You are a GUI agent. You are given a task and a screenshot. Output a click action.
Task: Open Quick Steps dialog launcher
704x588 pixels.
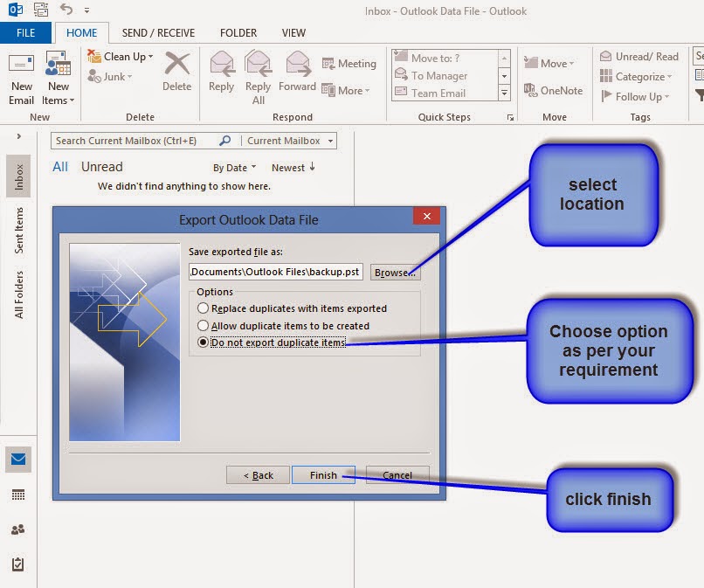pos(510,117)
